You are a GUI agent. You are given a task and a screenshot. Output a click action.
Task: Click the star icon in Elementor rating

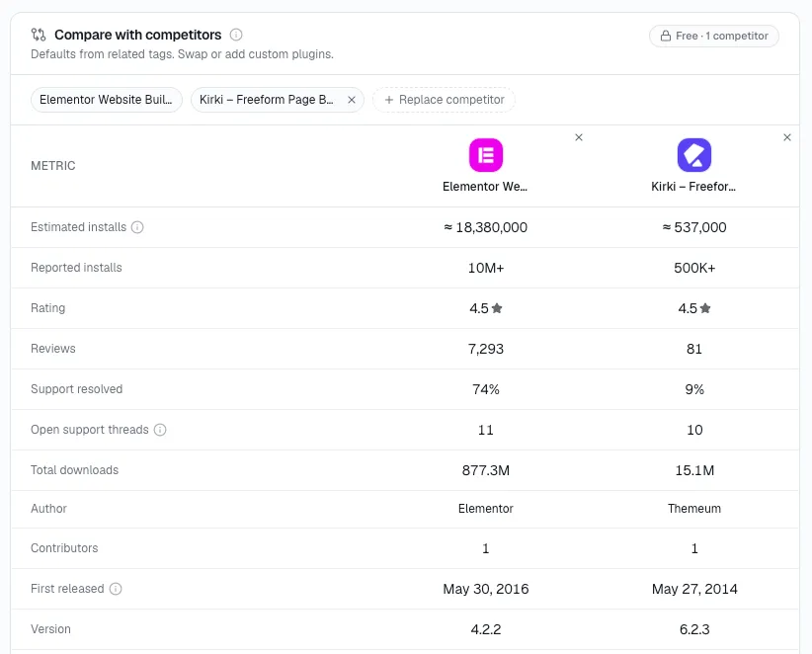497,308
